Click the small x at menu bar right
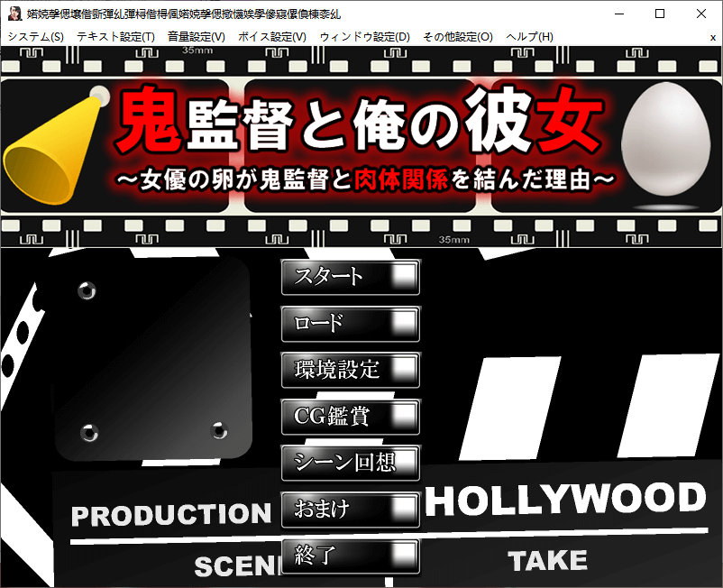This screenshot has height=588, width=723. point(712,37)
